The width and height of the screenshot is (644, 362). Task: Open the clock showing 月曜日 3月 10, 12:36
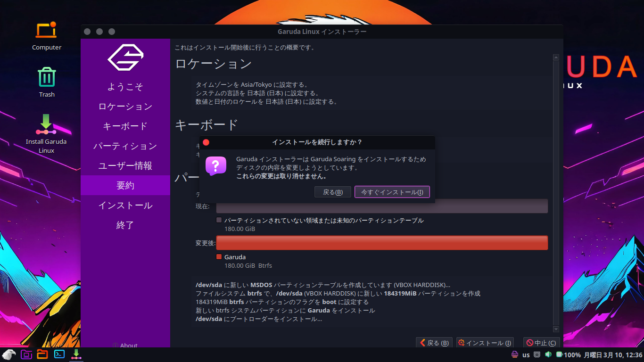tap(613, 355)
